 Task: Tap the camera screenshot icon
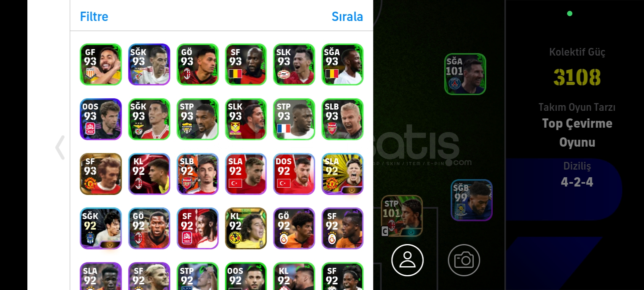(x=464, y=260)
